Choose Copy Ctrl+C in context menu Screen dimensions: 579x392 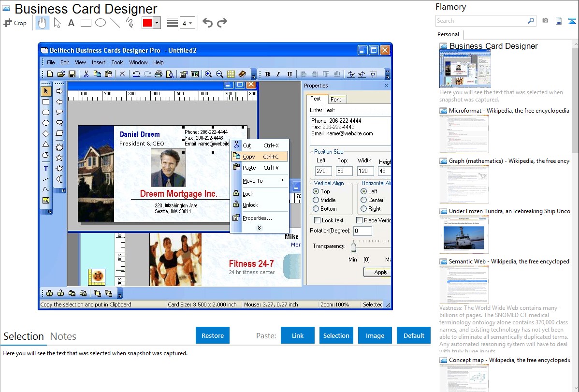[x=260, y=157]
